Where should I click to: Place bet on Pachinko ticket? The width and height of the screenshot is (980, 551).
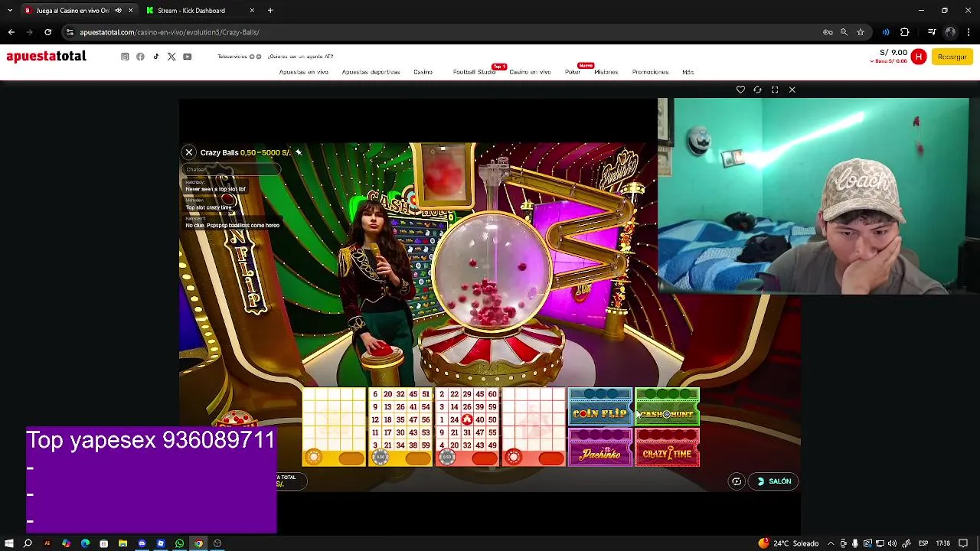[x=600, y=447]
